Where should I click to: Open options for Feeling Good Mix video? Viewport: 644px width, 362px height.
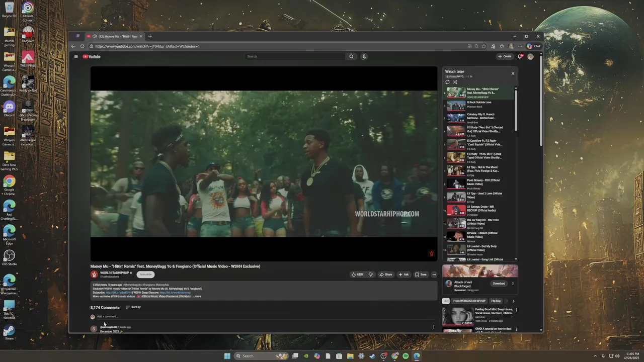click(x=516, y=310)
